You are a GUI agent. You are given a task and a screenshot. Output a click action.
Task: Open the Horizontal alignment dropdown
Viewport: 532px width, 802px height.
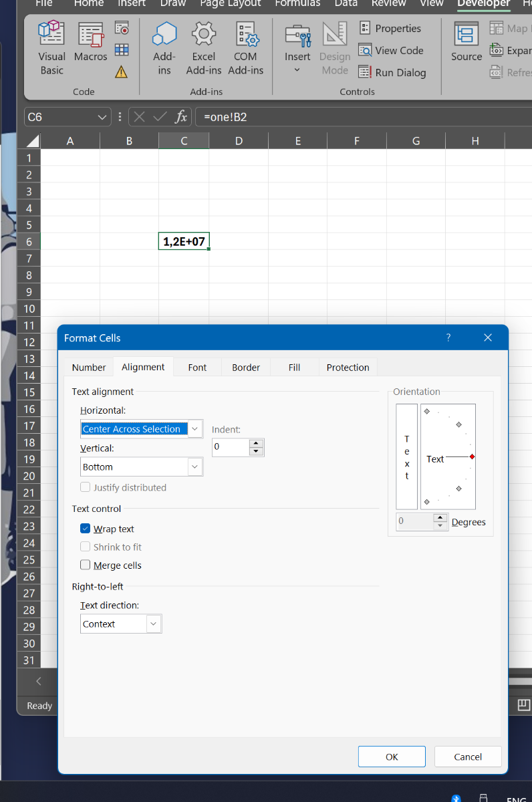pos(195,428)
